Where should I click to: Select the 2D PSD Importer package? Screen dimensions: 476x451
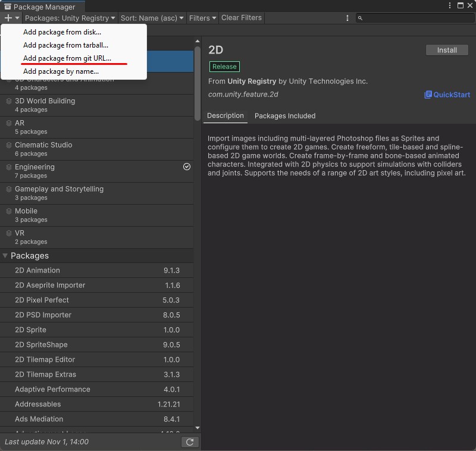pos(96,315)
